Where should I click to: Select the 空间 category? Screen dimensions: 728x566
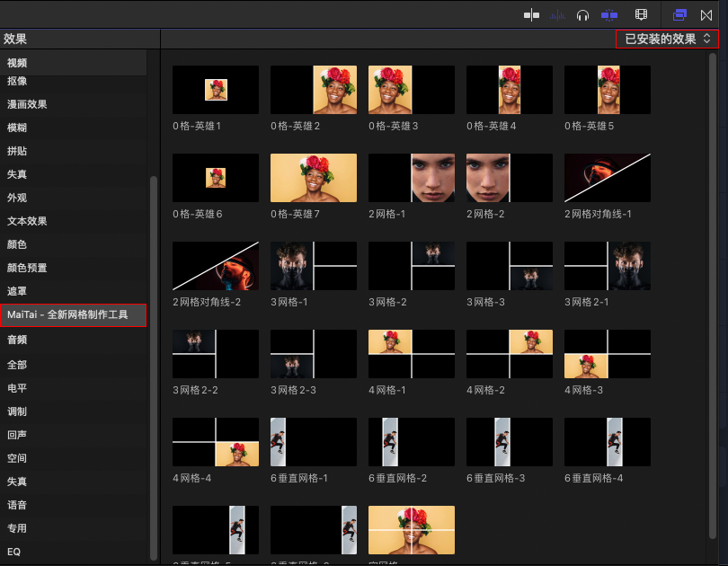[x=74, y=458]
